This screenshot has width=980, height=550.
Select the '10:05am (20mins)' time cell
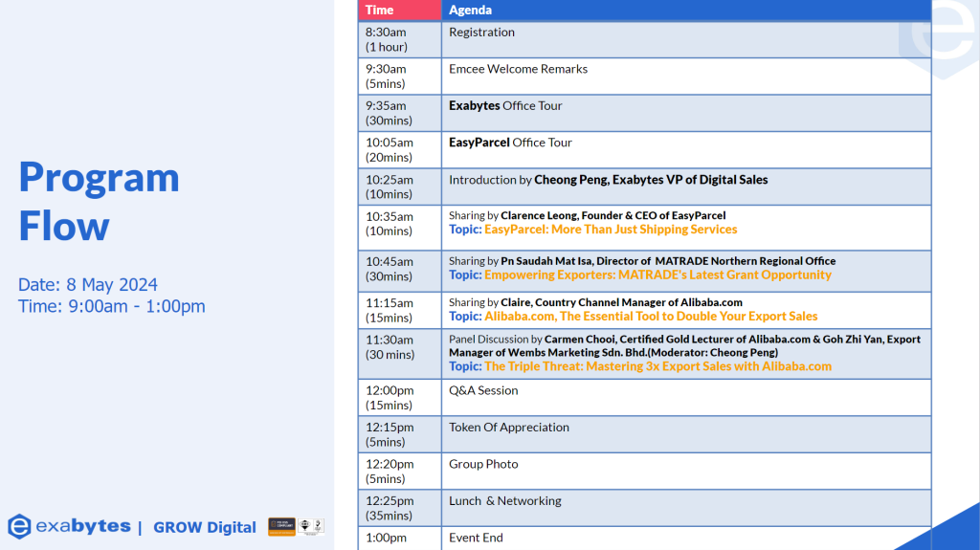click(x=399, y=150)
